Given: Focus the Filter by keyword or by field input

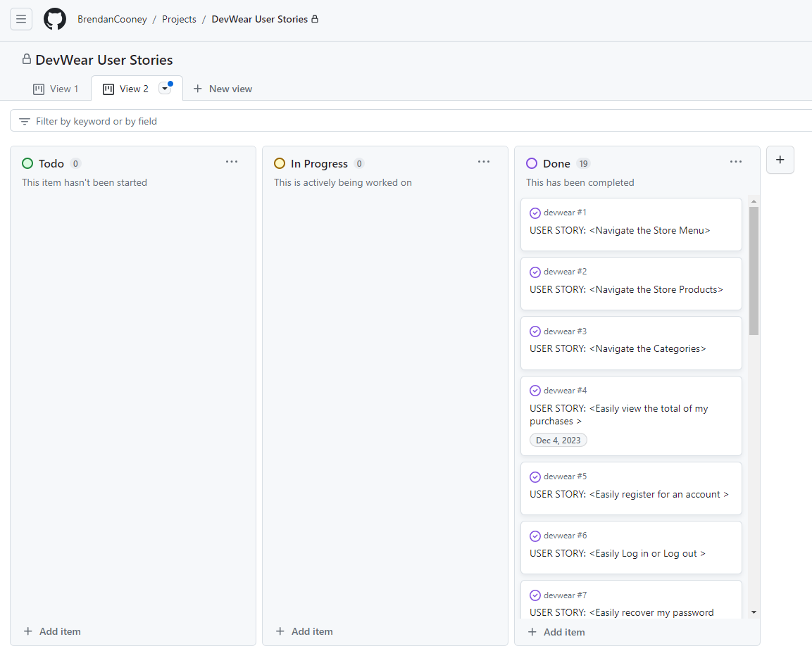Looking at the screenshot, I should tap(411, 120).
